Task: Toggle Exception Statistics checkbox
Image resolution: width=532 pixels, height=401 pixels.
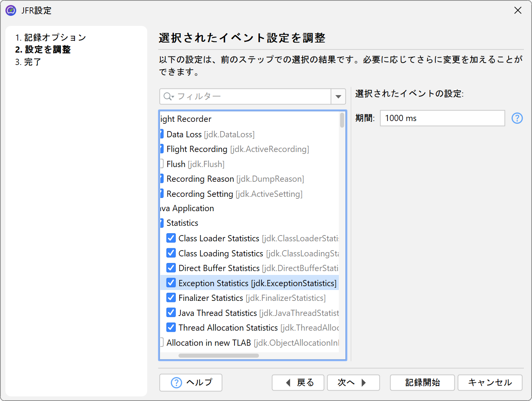Action: (x=171, y=283)
